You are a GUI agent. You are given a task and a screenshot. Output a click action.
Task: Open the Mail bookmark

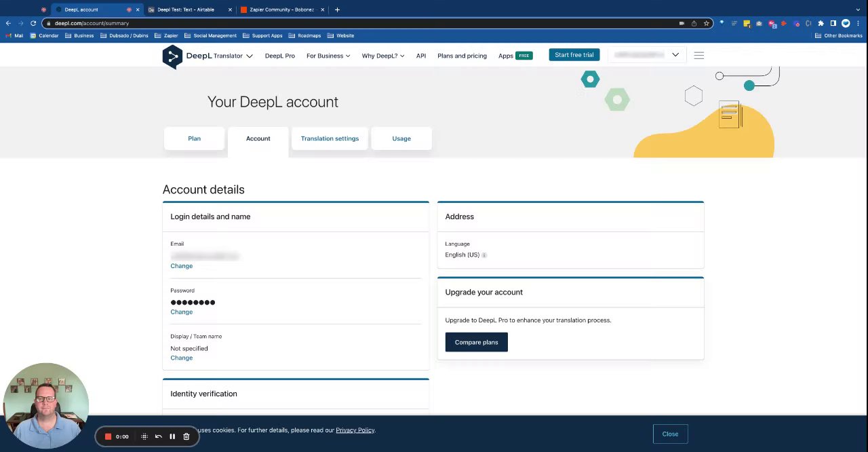(x=14, y=35)
